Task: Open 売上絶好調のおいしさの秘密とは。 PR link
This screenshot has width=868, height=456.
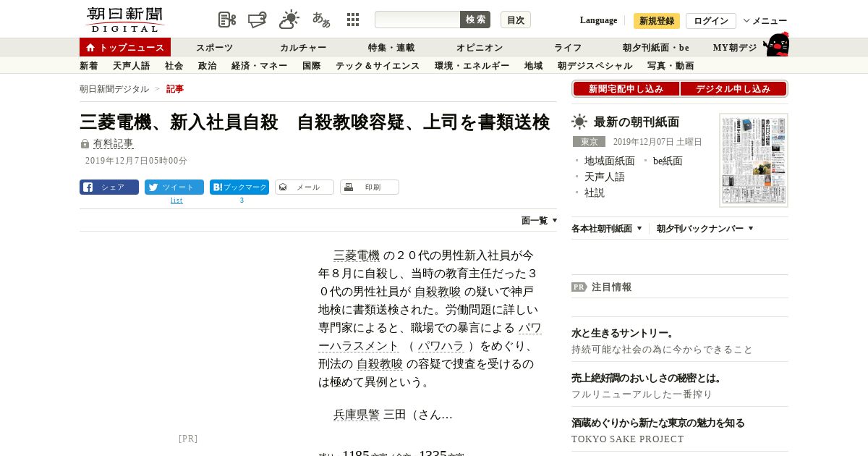Action: tap(647, 378)
